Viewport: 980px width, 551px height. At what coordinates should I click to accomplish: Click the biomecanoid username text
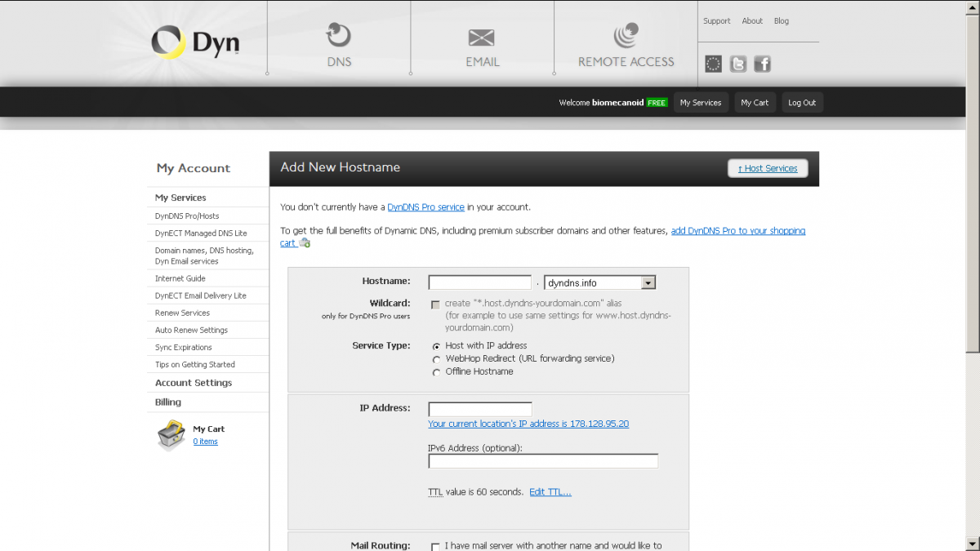click(618, 103)
